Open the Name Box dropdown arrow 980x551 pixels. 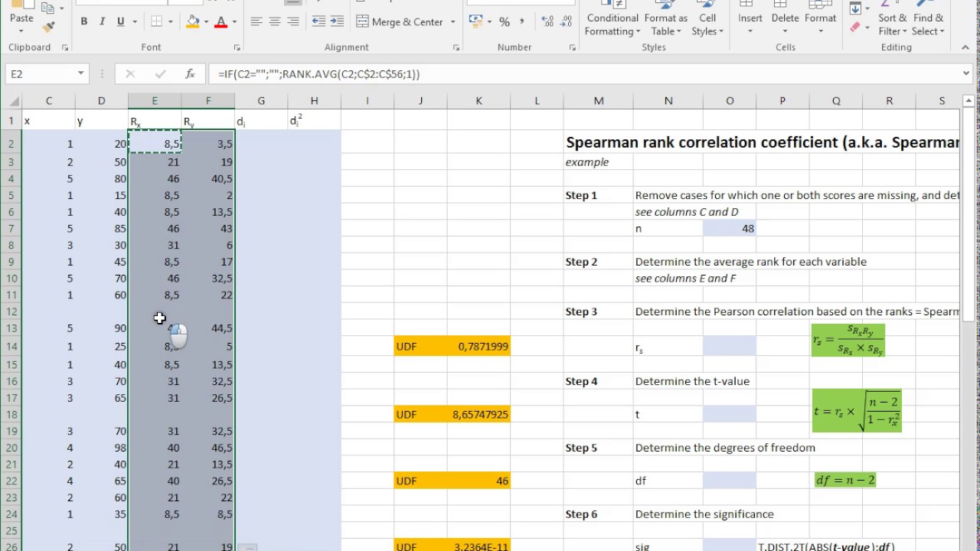[80, 74]
